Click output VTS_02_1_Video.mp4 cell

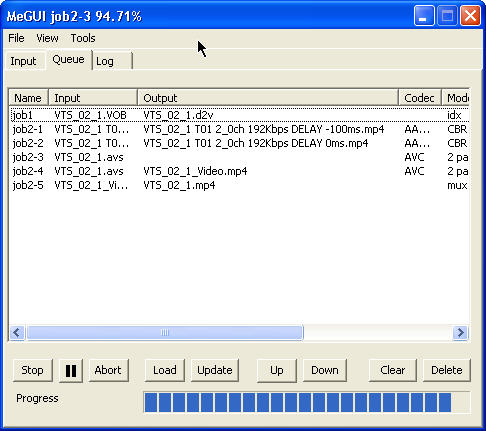click(195, 171)
